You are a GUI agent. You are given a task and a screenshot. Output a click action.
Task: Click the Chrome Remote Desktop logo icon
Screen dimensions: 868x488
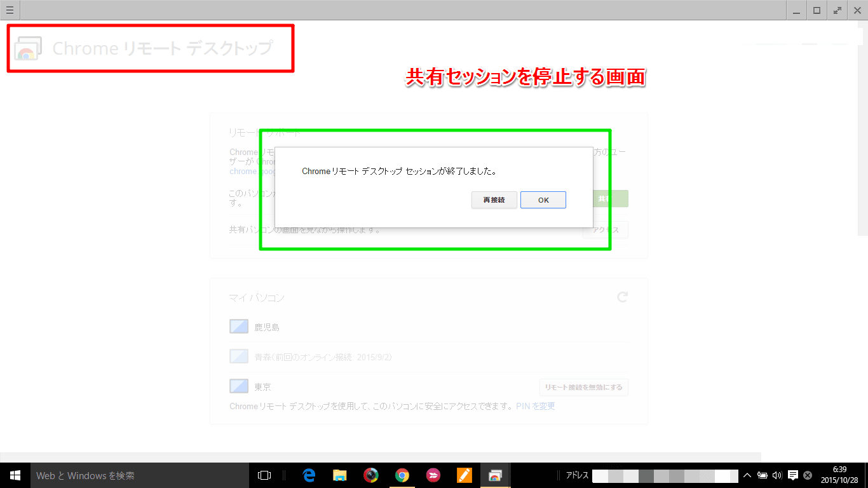point(28,48)
